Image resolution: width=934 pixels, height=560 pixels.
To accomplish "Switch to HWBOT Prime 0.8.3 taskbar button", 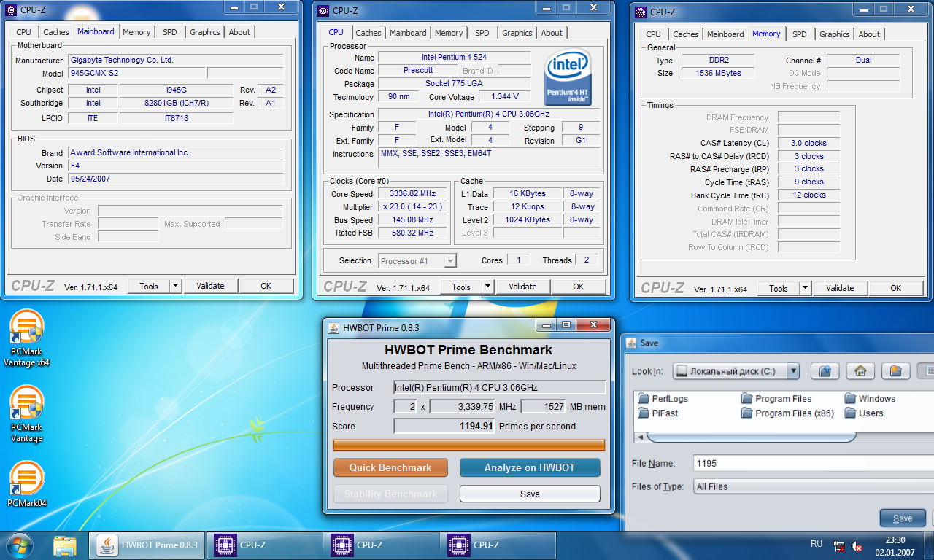I will coord(147,545).
